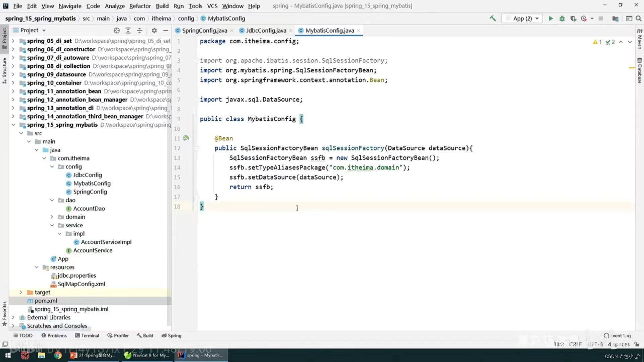644x362 pixels.
Task: Hide the Project tool window
Action: point(165,31)
